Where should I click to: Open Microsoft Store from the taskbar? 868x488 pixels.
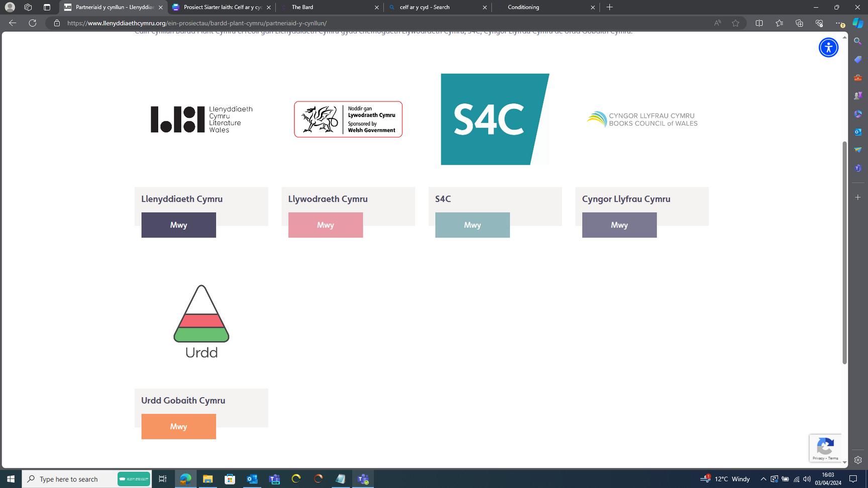tap(230, 479)
